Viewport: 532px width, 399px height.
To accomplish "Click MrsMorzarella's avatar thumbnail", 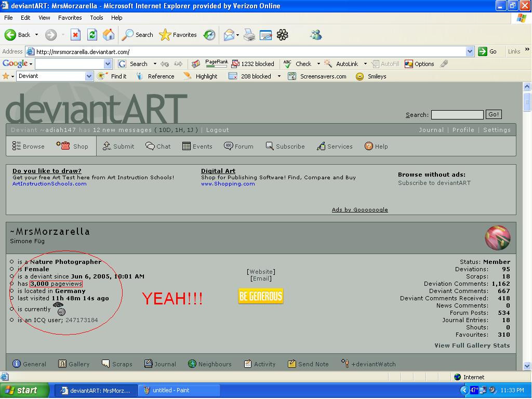I will pos(498,238).
